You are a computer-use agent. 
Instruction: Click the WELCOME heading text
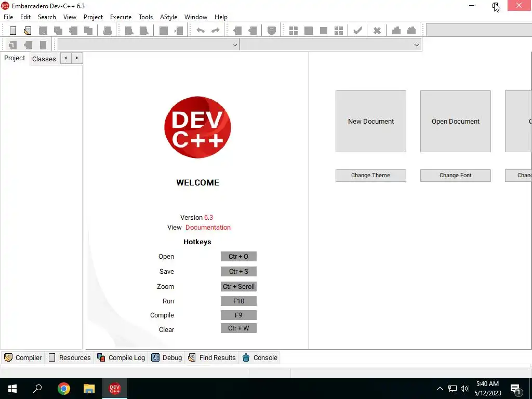[198, 182]
